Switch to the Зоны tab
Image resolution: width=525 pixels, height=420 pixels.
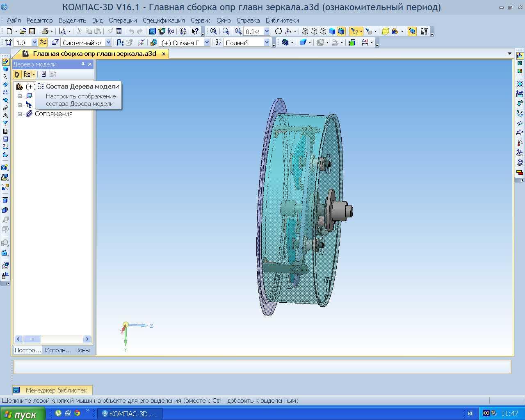[82, 350]
